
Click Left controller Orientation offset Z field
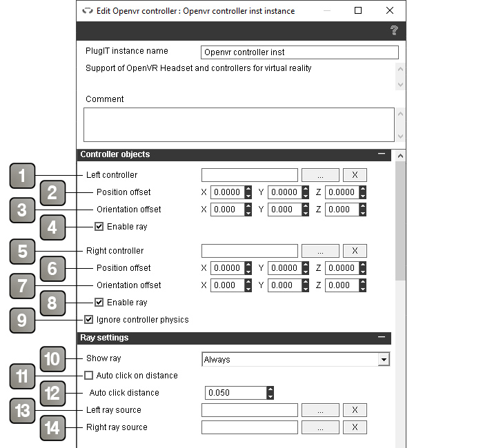pos(342,210)
